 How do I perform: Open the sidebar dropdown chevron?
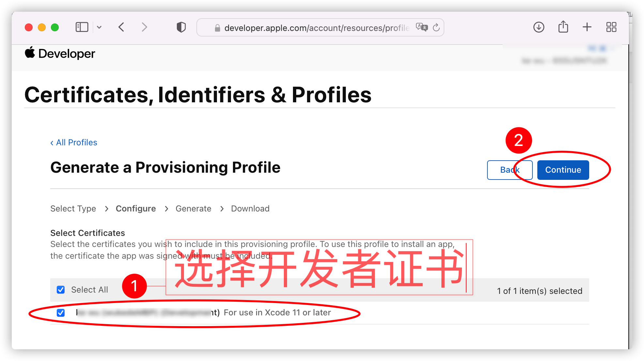coord(99,27)
